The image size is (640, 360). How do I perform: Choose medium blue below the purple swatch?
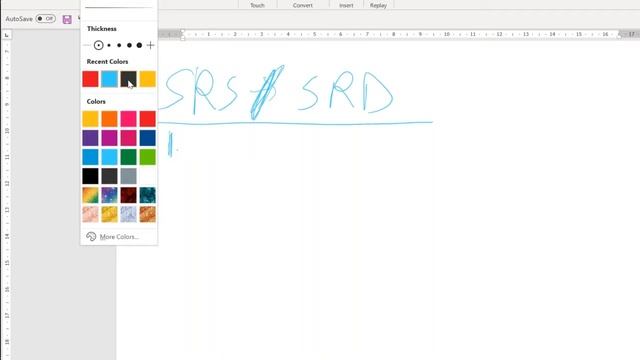[x=90, y=157]
